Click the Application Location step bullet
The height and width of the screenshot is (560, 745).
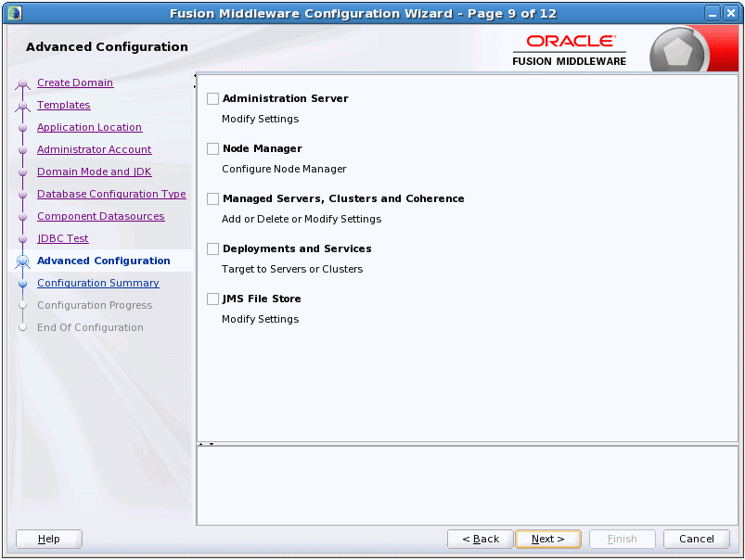(x=22, y=128)
